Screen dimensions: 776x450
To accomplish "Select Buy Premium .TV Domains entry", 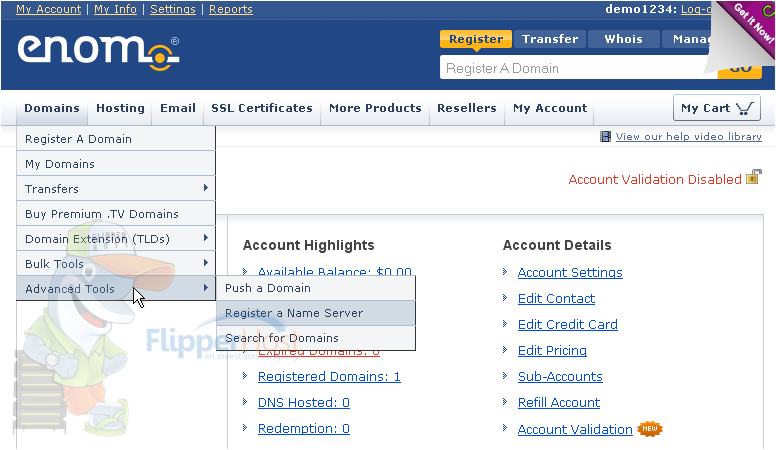I will 116,213.
